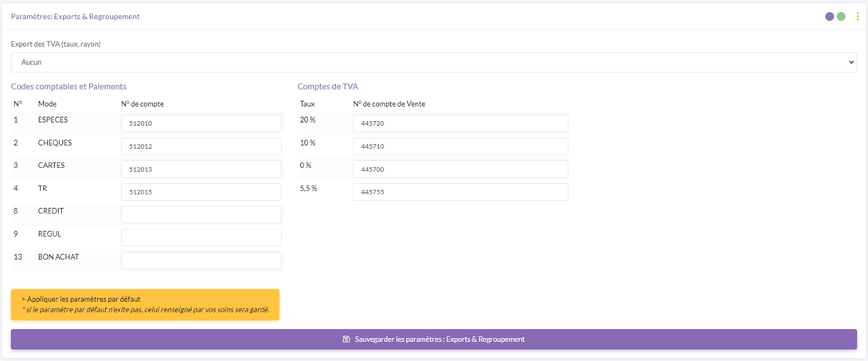The width and height of the screenshot is (868, 361).
Task: Select the CHEQUES account number field
Action: (201, 147)
